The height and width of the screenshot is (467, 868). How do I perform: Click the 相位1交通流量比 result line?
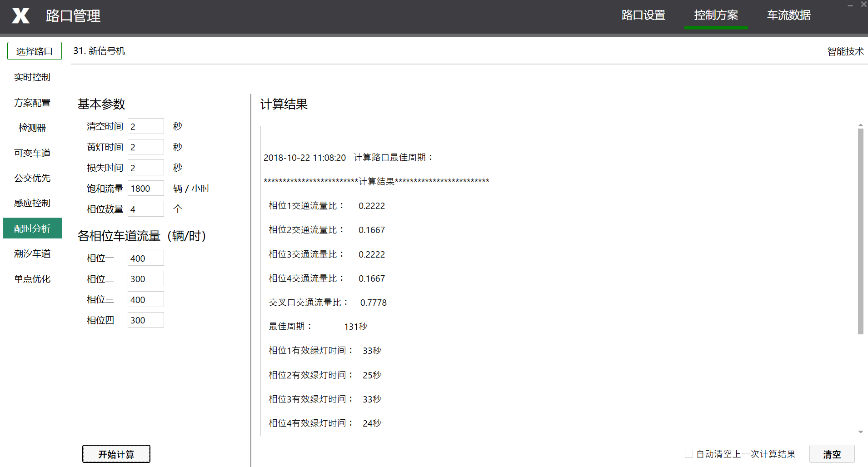tap(327, 206)
